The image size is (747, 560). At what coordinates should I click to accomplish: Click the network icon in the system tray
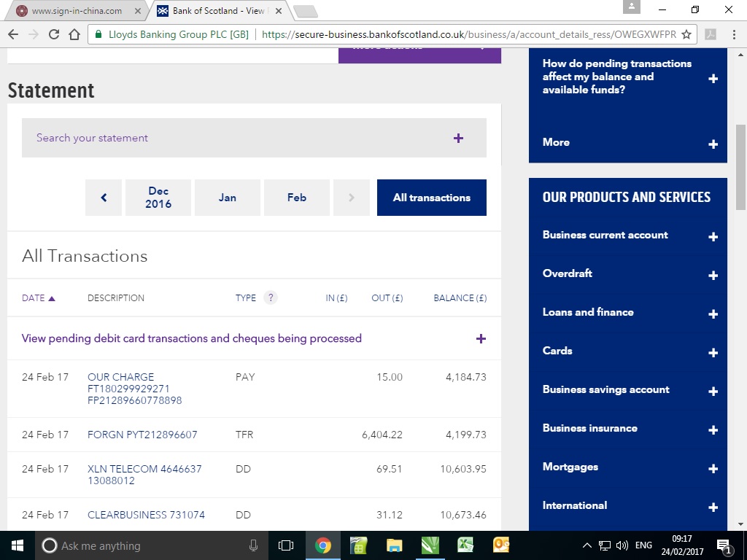pyautogui.click(x=605, y=545)
